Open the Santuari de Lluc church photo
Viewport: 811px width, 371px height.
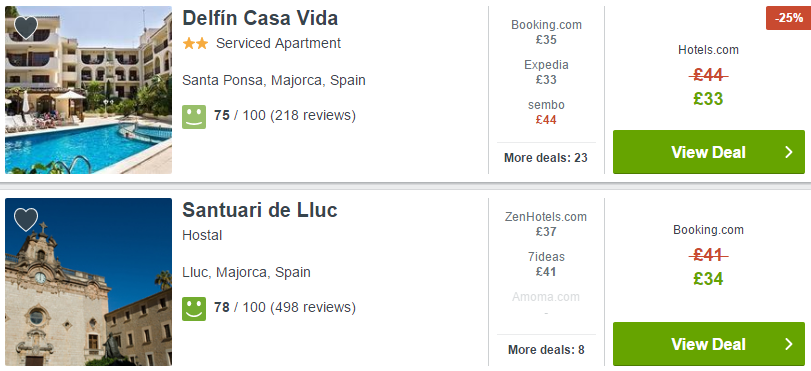[x=88, y=282]
